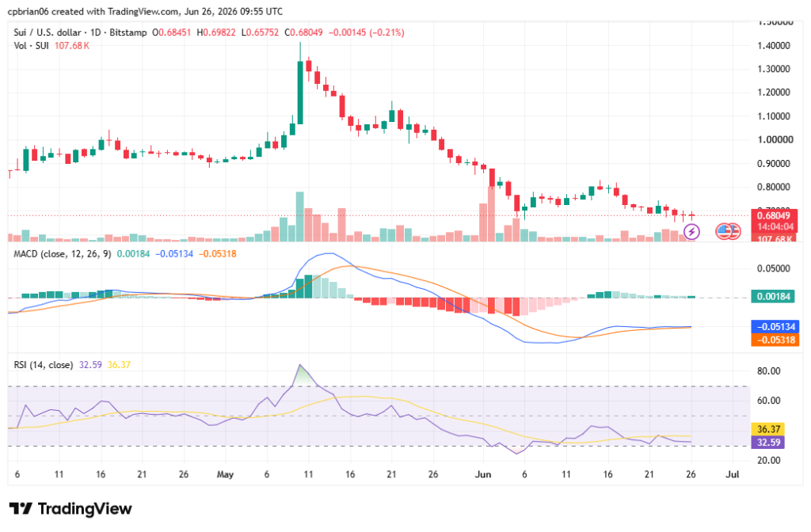Click the TradingView logo at the bottom

70,509
